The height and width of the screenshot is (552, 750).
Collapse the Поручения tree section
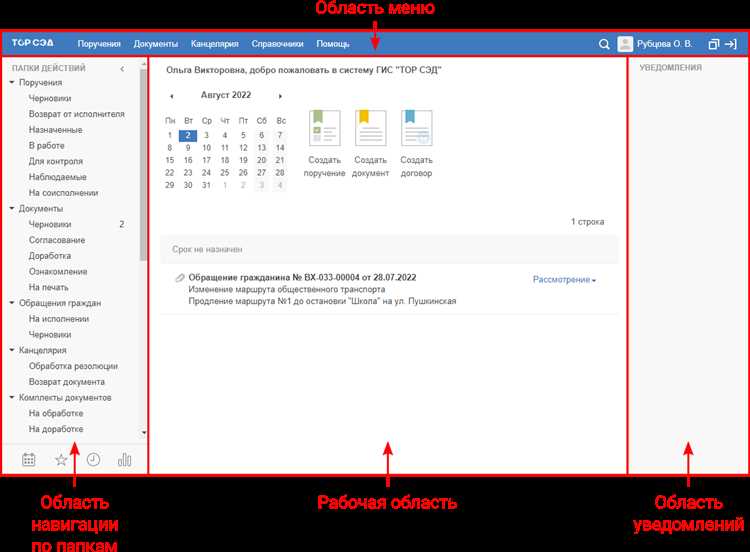pos(11,83)
